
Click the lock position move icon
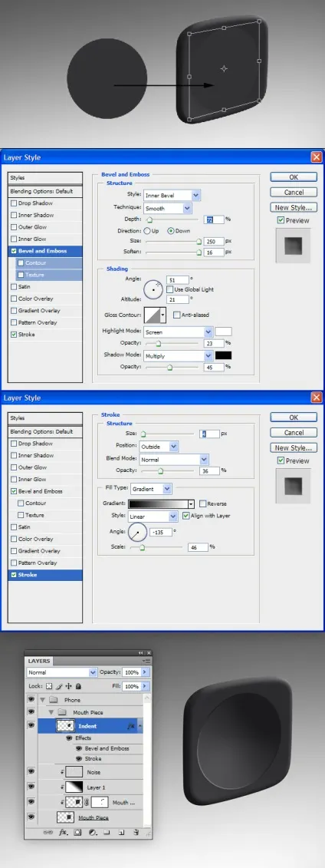[x=68, y=686]
